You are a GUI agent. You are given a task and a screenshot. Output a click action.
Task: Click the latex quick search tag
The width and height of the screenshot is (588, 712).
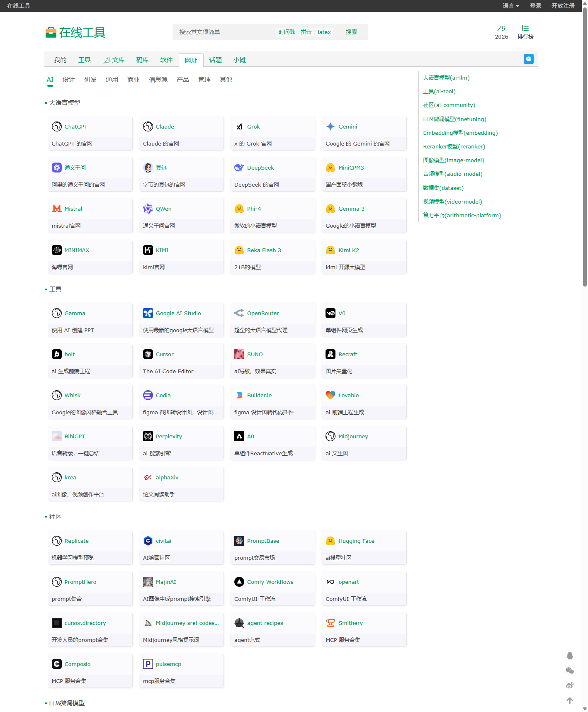[324, 32]
